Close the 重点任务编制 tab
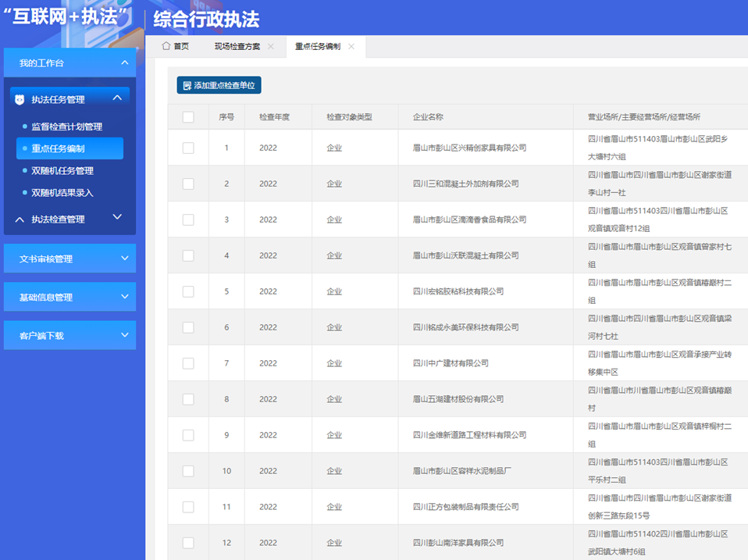This screenshot has width=748, height=560. pyautogui.click(x=351, y=46)
